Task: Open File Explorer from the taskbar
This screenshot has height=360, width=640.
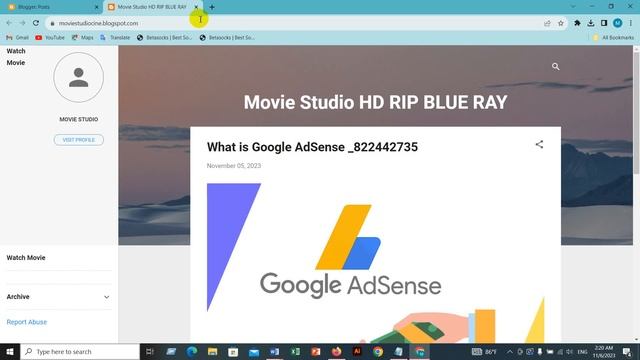Action: 212,351
